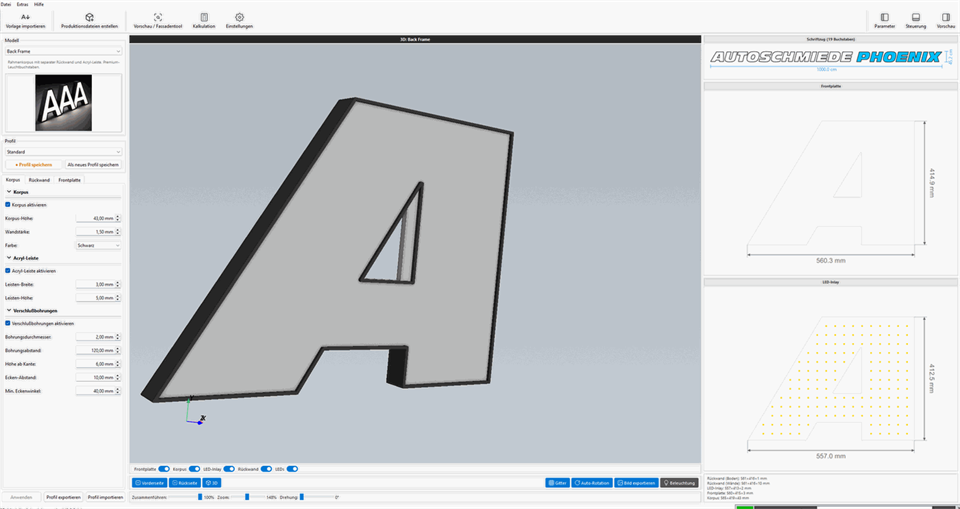Click the 557.0 mm LED-Inlay width label
This screenshot has height=509, width=960.
pyautogui.click(x=831, y=456)
